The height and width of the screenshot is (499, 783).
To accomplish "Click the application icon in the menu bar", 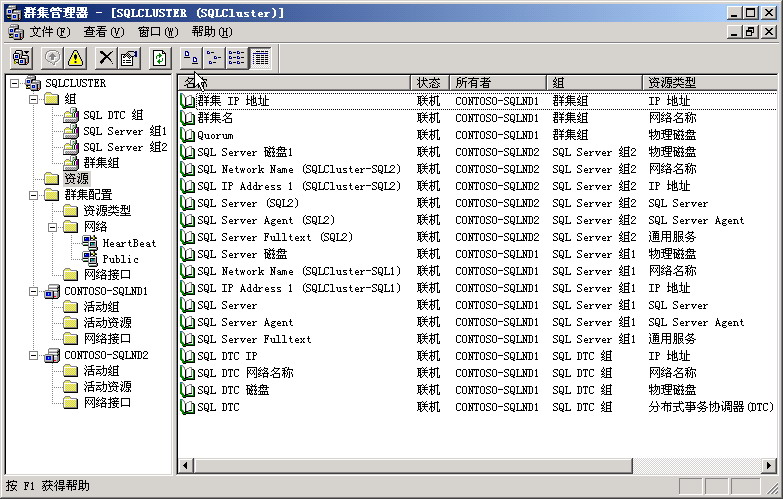I will (x=16, y=32).
